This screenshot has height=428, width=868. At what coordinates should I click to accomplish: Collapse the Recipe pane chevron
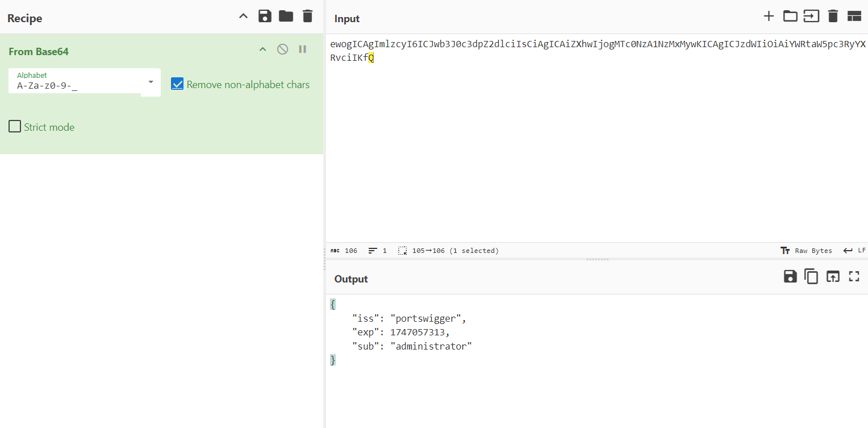pyautogui.click(x=243, y=16)
